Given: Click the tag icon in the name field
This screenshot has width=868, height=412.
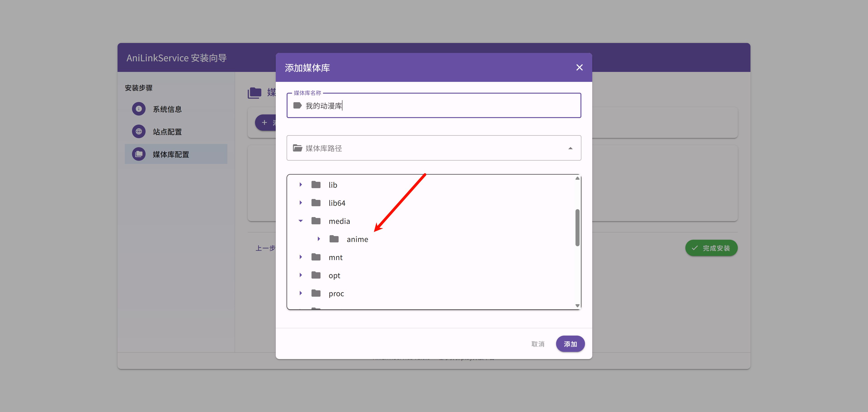Looking at the screenshot, I should 297,106.
